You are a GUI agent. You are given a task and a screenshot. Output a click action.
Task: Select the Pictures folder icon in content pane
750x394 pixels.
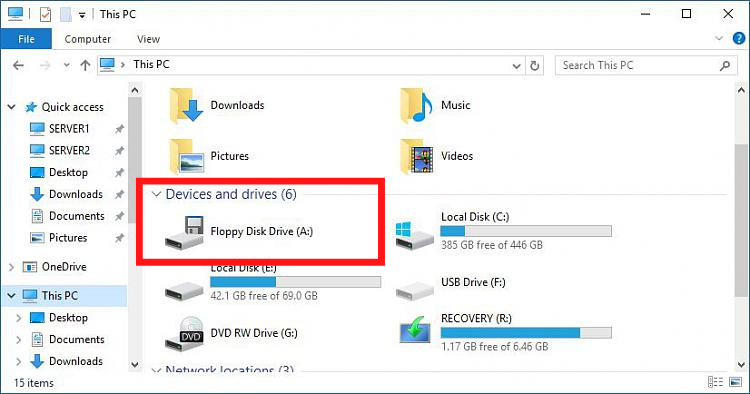coord(186,156)
